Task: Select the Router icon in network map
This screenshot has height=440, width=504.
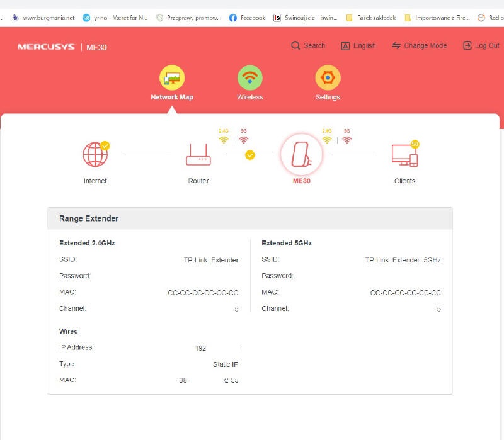Action: click(x=198, y=155)
